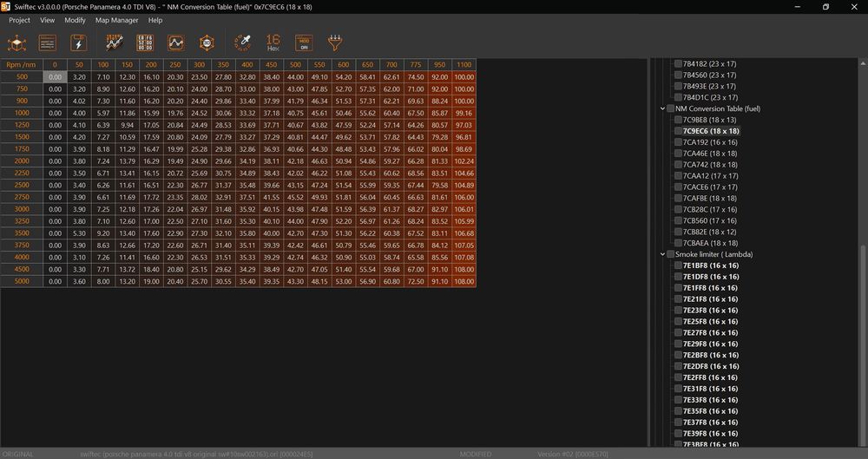Select the highlighted 0.00 cell in row 500
The height and width of the screenshot is (459, 868).
[x=56, y=77]
